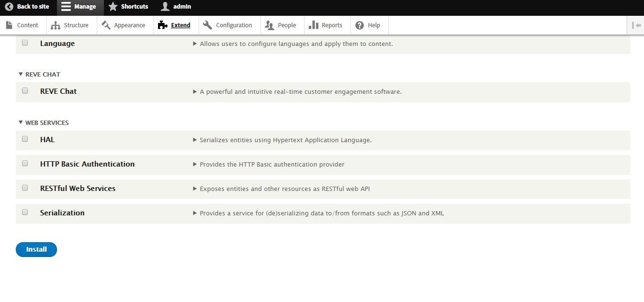Screen dimensions: 644x302
Task: Click the Back to site arrow icon
Action: pyautogui.click(x=9, y=7)
